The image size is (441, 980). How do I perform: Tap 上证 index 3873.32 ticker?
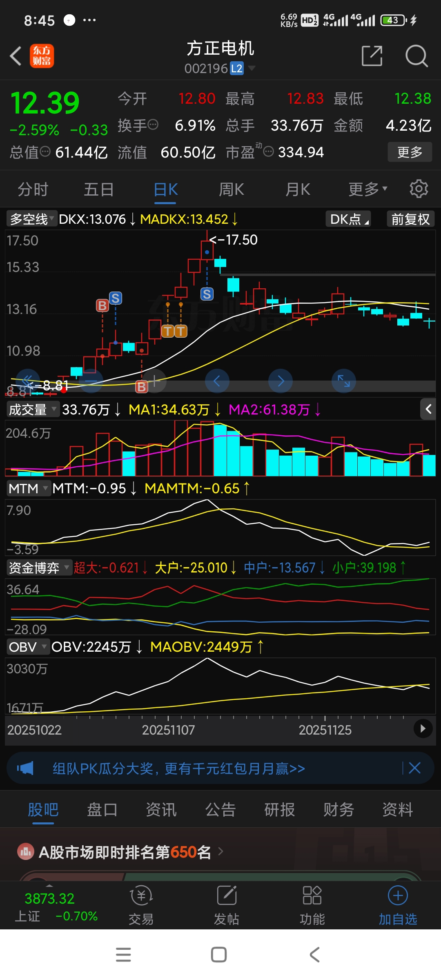56,907
